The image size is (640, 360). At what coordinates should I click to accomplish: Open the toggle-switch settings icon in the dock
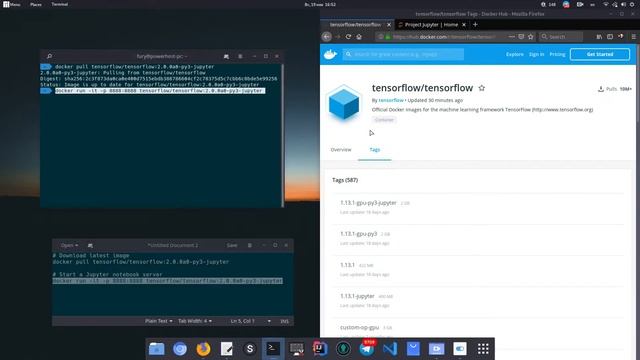pyautogui.click(x=460, y=349)
